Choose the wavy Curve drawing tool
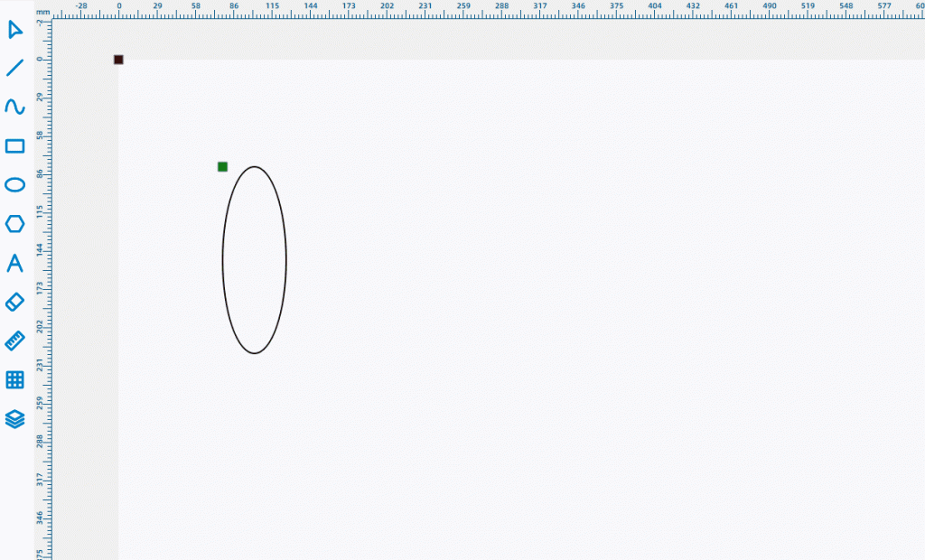The width and height of the screenshot is (925, 560). click(x=14, y=107)
